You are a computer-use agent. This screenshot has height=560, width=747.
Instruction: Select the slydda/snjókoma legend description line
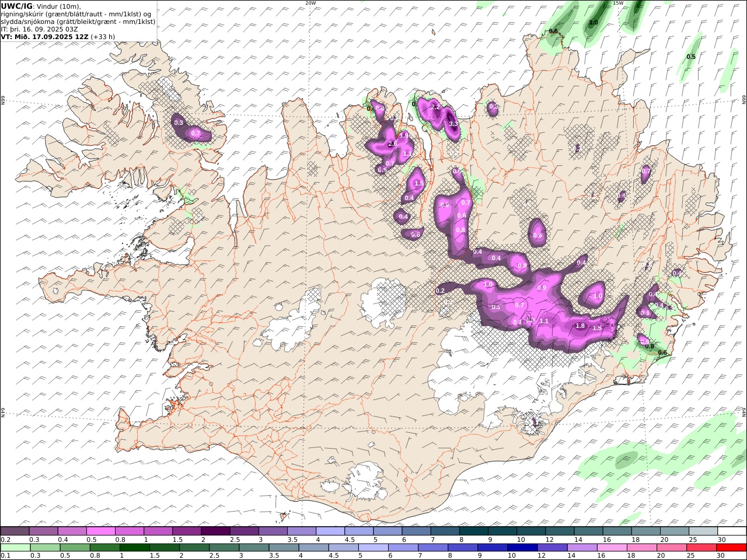click(x=78, y=21)
